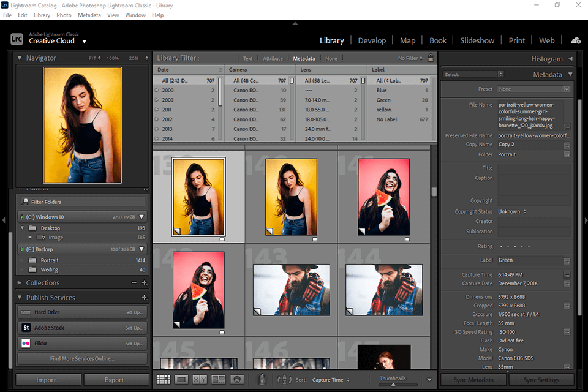Click the Import button
Image resolution: width=588 pixels, height=392 pixels.
[48, 380]
